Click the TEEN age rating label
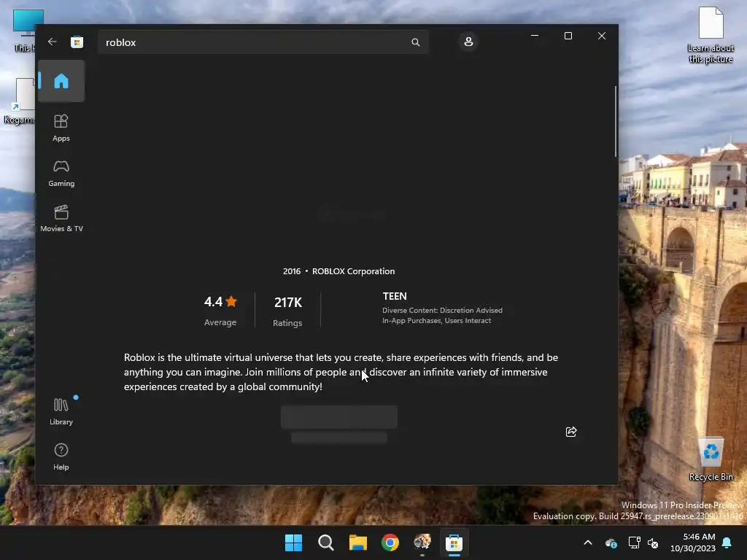 [x=395, y=296]
